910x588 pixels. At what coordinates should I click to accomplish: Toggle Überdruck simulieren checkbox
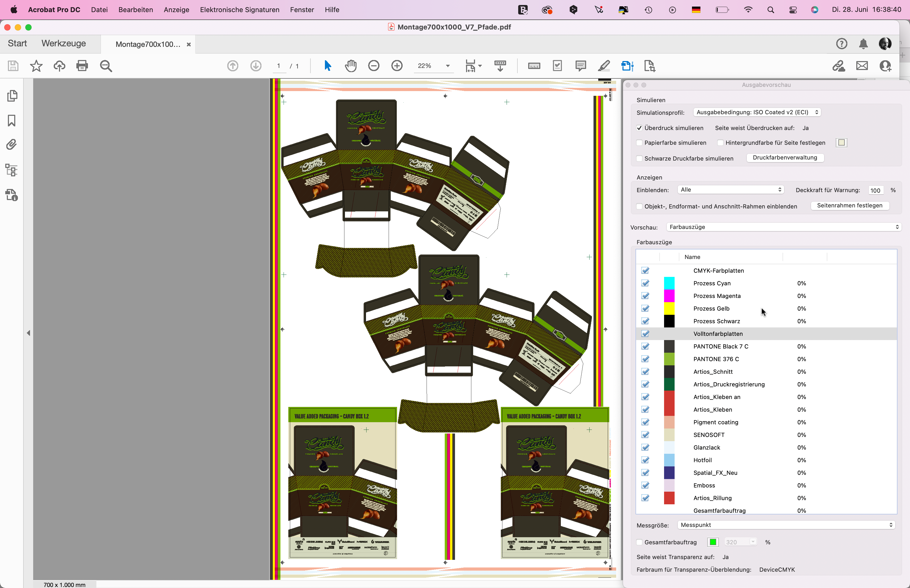point(639,128)
